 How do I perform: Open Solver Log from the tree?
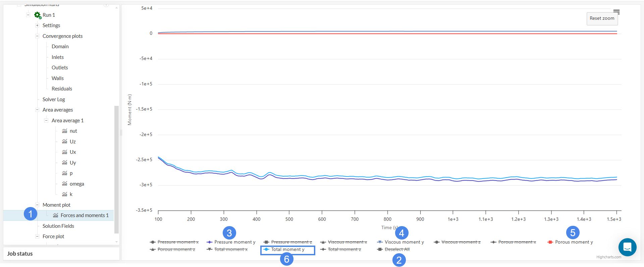(x=54, y=99)
